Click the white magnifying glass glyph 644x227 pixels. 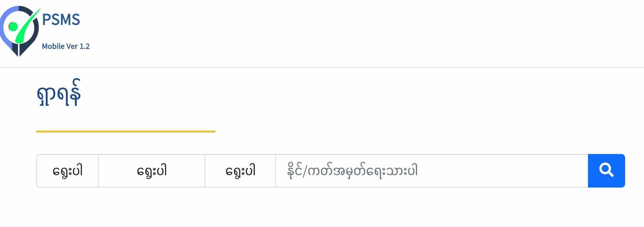click(606, 170)
